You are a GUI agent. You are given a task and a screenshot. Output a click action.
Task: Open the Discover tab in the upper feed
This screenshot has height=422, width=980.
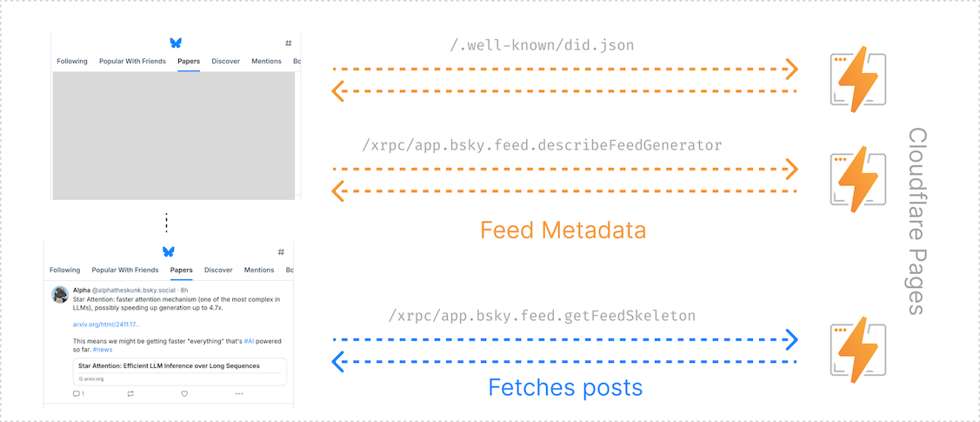(226, 62)
